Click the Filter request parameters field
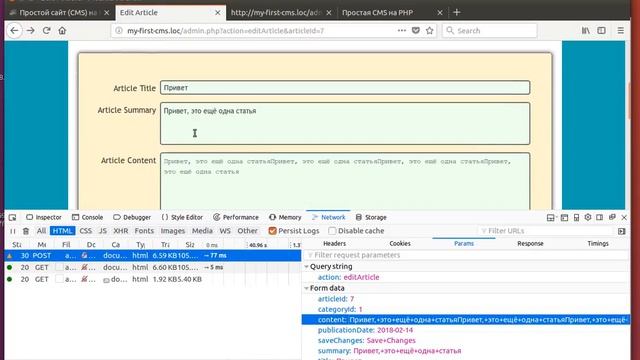Viewport: 640px width, 360px height. 466,255
